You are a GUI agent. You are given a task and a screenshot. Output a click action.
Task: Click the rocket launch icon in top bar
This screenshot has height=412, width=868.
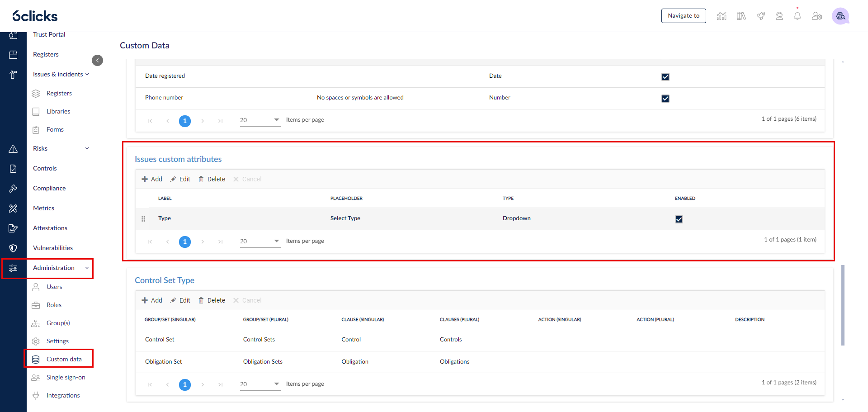tap(761, 15)
